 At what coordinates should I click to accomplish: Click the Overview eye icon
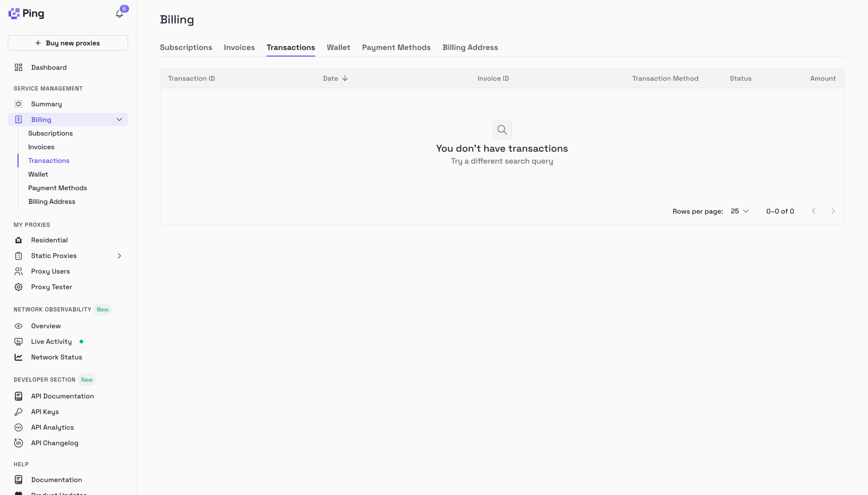click(18, 326)
